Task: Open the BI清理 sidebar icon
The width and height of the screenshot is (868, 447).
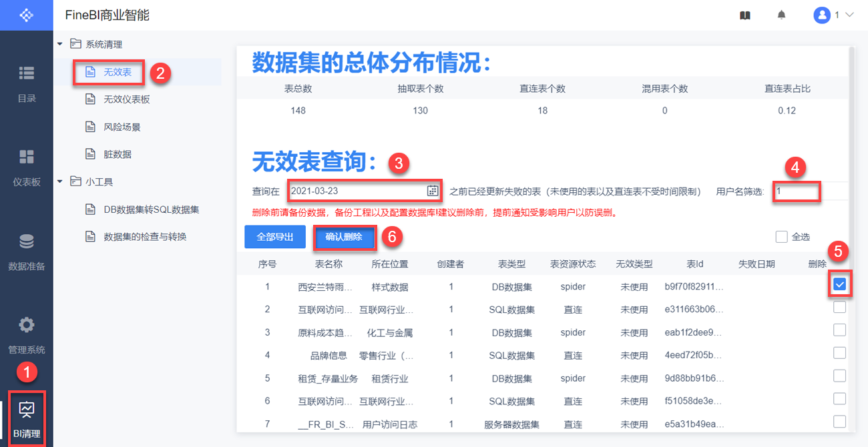Action: 27,409
